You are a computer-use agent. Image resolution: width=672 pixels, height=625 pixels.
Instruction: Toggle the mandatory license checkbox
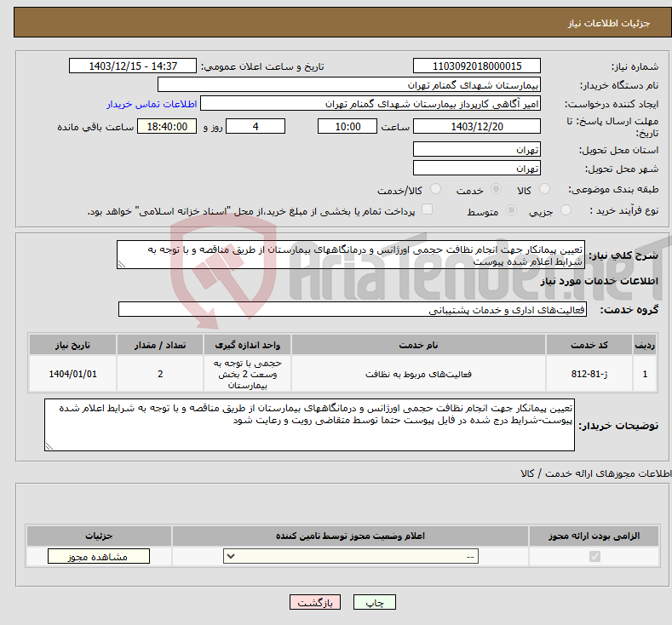(594, 557)
